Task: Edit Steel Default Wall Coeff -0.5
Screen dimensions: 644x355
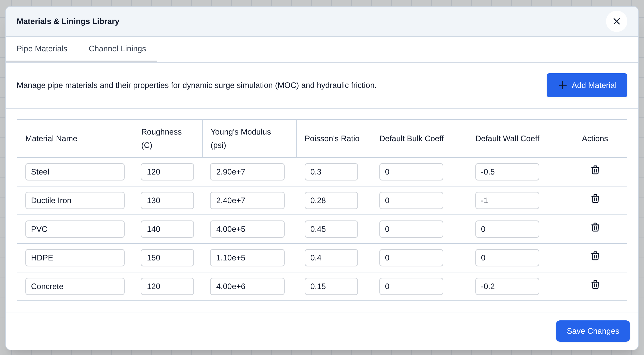Action: (507, 172)
